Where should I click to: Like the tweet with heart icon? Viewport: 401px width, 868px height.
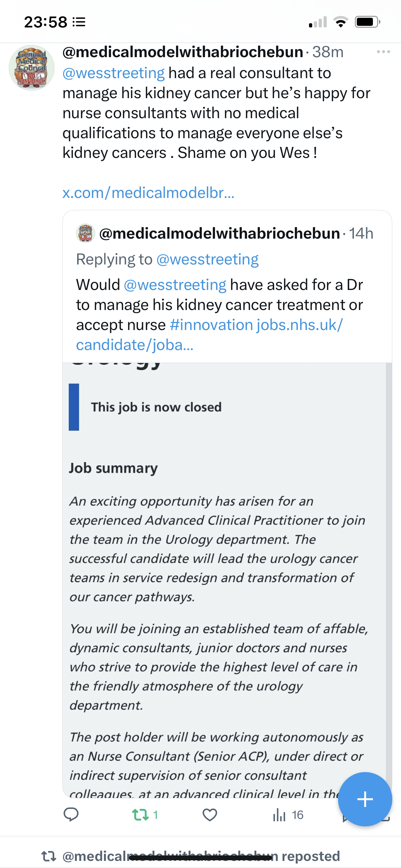(x=210, y=815)
